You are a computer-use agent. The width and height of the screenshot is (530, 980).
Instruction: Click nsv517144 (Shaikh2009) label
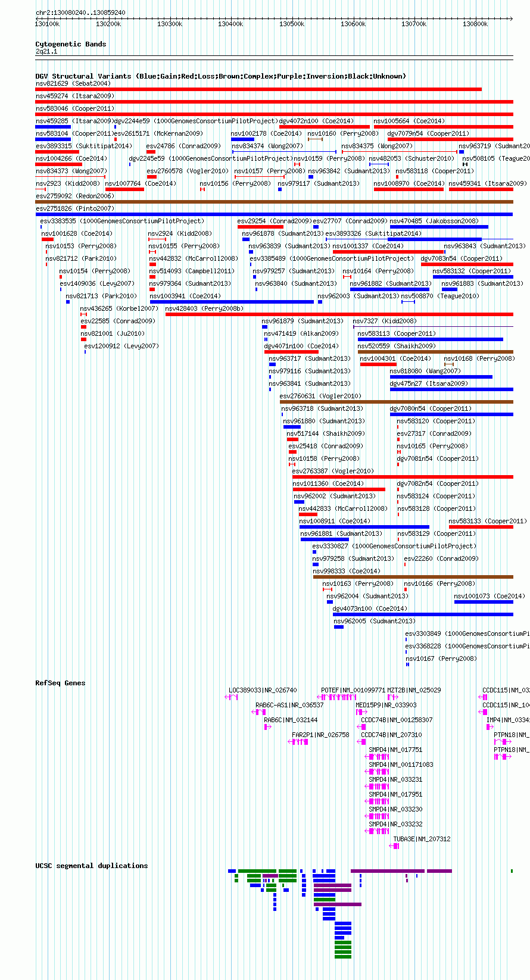(x=326, y=433)
